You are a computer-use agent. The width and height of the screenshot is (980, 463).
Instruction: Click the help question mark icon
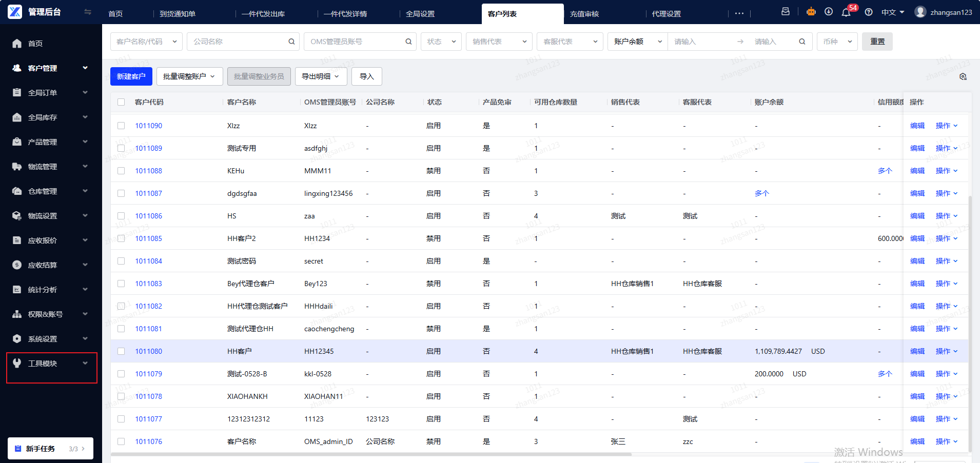pyautogui.click(x=869, y=12)
